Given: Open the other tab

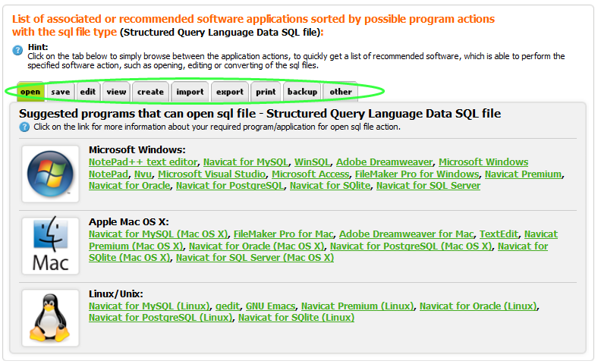Looking at the screenshot, I should (x=341, y=92).
